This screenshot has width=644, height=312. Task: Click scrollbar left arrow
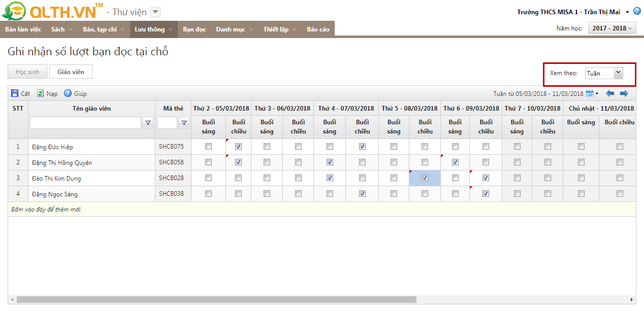coord(12,300)
